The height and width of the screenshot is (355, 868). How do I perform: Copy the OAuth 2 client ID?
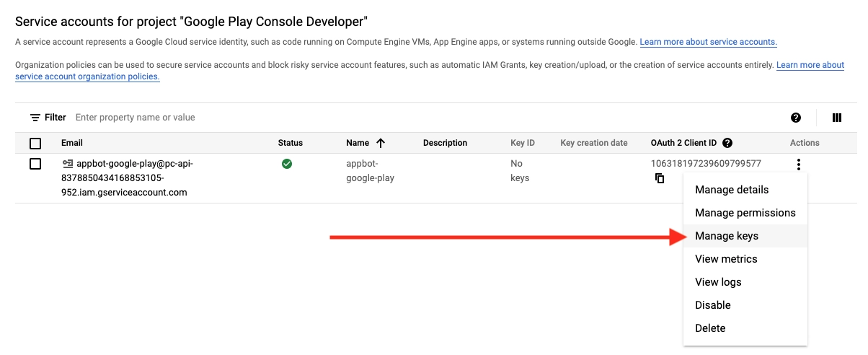(x=660, y=178)
